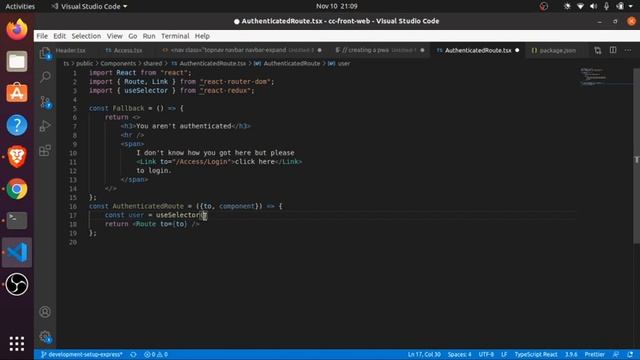Open Help from the dock
The image size is (640, 360).
click(17, 125)
